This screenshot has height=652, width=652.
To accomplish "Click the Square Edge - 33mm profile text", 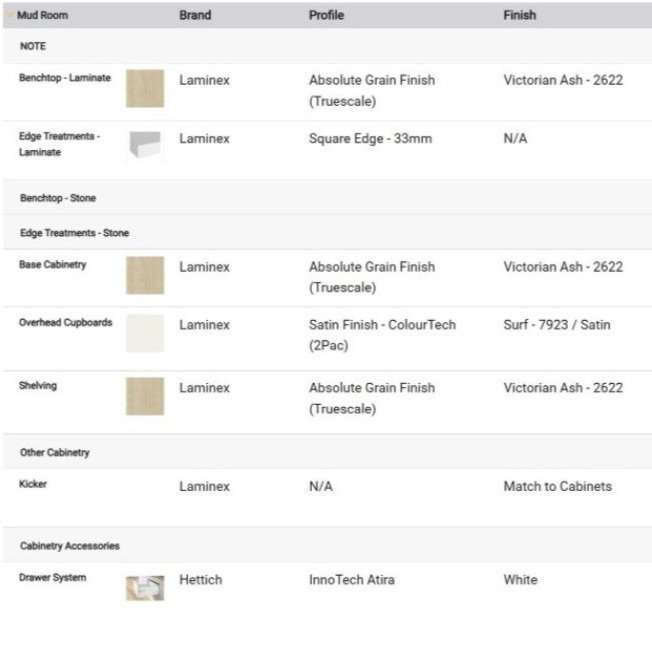I will 370,138.
